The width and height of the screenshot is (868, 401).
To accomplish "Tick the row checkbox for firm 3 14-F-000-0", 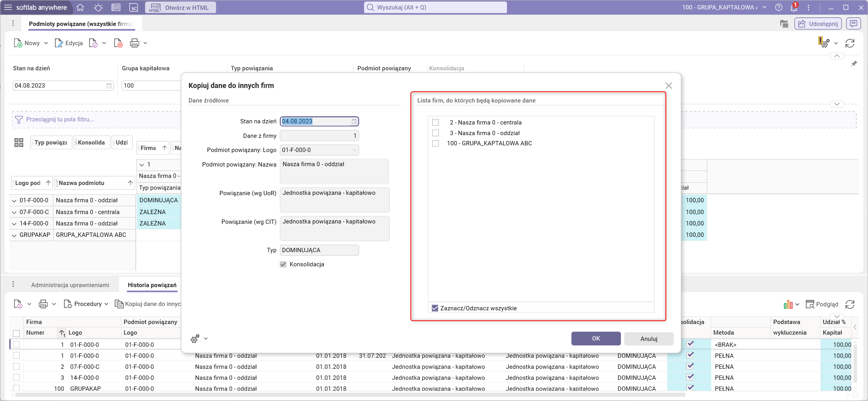I will coord(16,377).
